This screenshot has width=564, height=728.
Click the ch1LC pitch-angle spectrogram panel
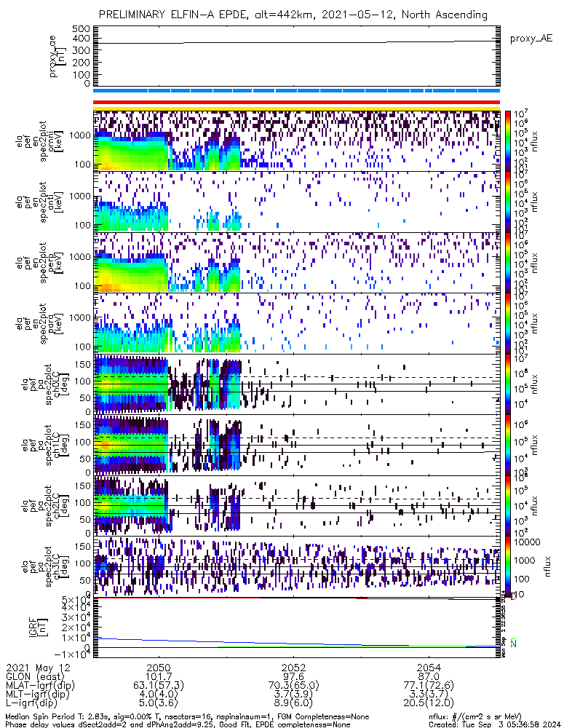click(x=297, y=446)
